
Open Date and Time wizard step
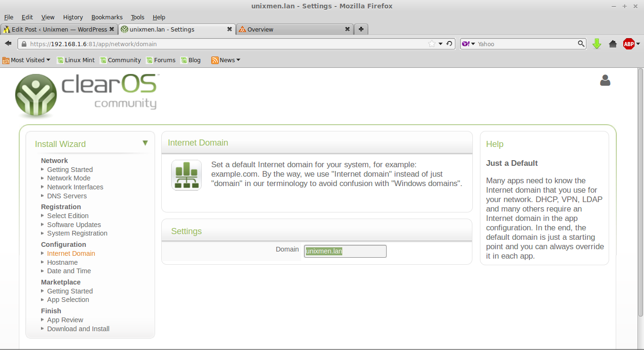(x=69, y=271)
